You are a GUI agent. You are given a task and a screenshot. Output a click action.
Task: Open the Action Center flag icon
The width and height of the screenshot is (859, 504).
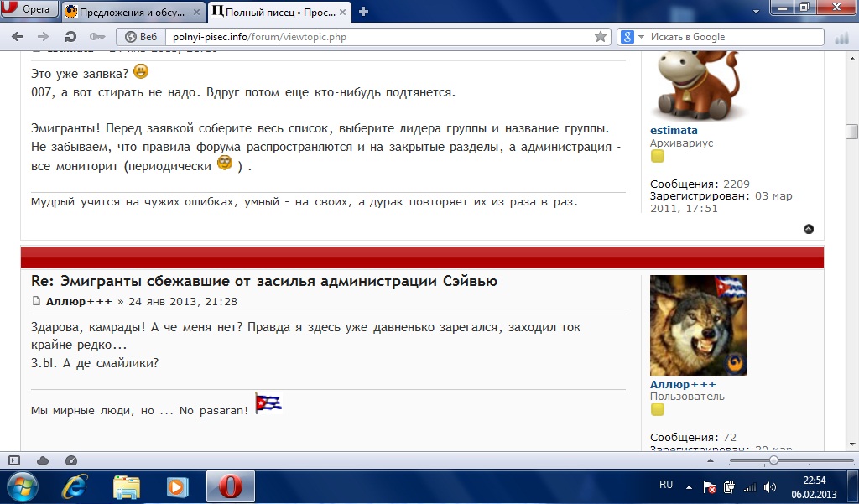(x=710, y=487)
